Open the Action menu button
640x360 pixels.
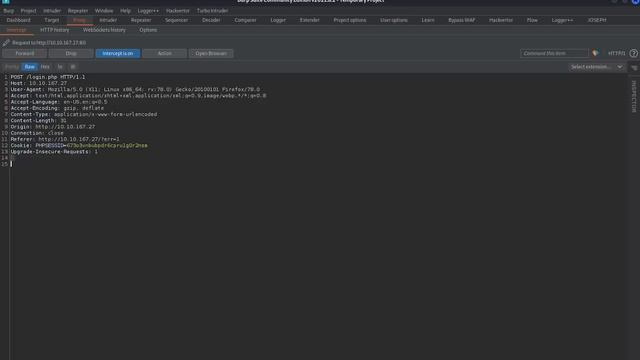point(164,53)
